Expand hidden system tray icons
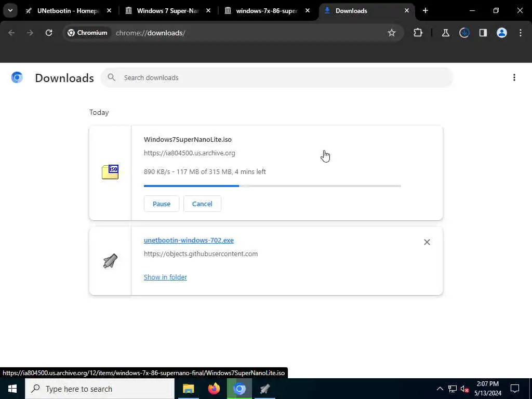The image size is (532, 399). 440,389
